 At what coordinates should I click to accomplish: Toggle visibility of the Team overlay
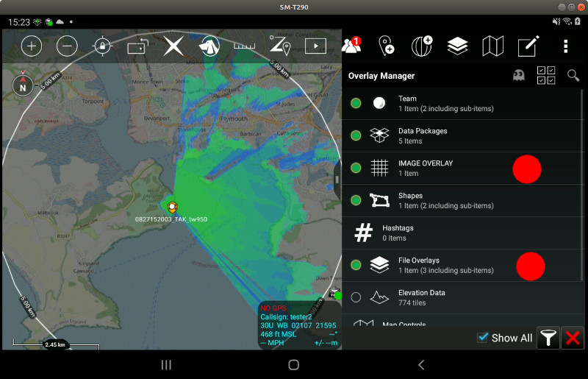click(356, 104)
